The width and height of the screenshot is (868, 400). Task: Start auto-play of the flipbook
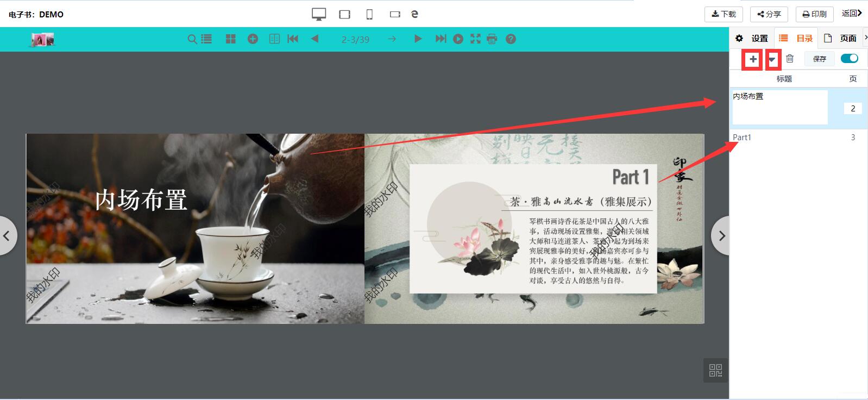click(458, 39)
